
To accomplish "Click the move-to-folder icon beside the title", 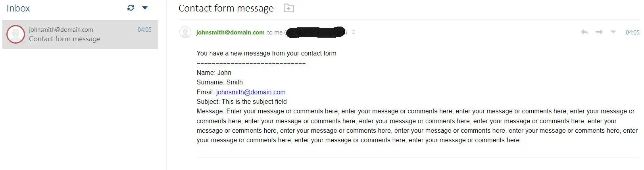I will coord(288,8).
